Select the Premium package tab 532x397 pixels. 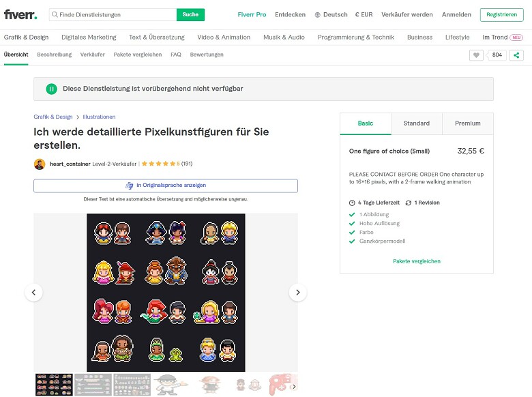point(467,123)
